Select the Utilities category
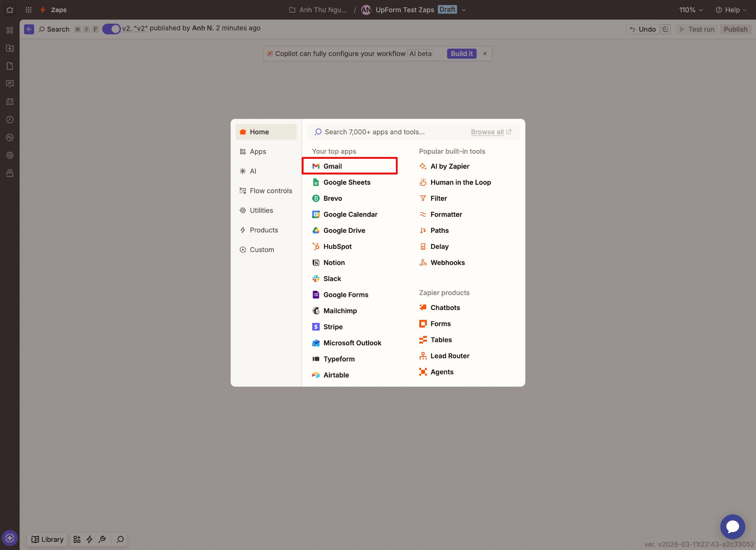Image resolution: width=756 pixels, height=550 pixels. [x=266, y=210]
